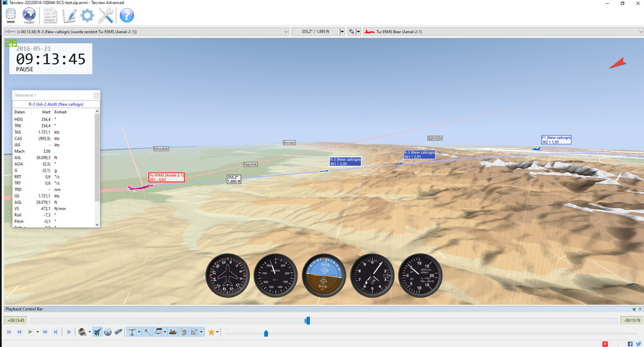Click the R-3 (AA-2 Atoll) telemetry link
This screenshot has height=347, width=644.
click(56, 104)
